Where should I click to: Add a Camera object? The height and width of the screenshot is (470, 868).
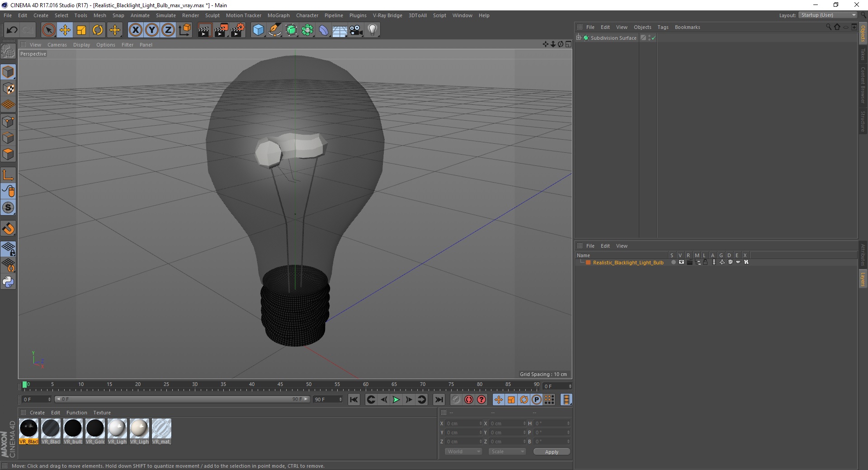point(356,30)
